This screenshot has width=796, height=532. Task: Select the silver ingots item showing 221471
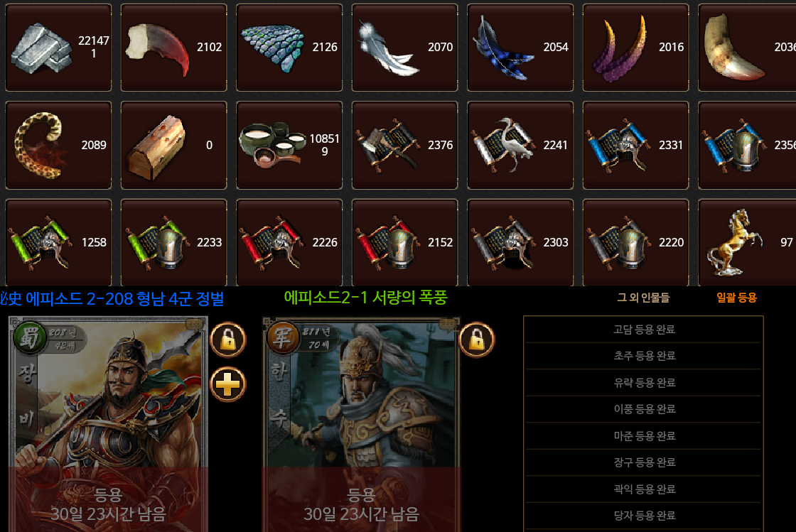coord(58,48)
